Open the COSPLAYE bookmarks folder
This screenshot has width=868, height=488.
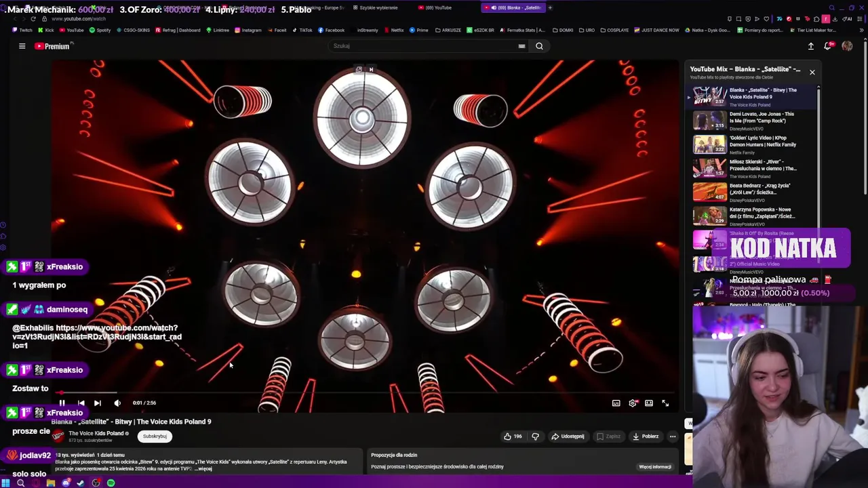pyautogui.click(x=614, y=30)
